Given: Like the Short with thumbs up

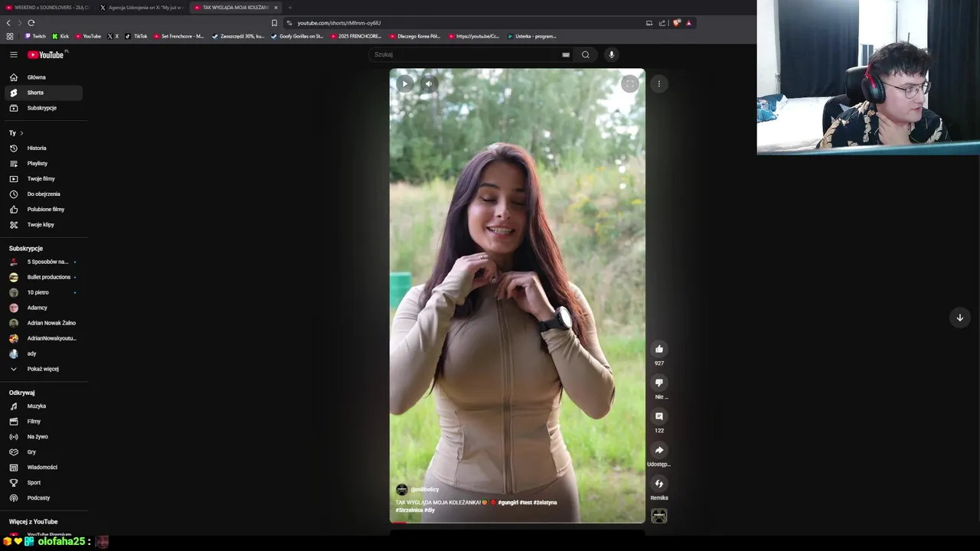Looking at the screenshot, I should tap(659, 349).
